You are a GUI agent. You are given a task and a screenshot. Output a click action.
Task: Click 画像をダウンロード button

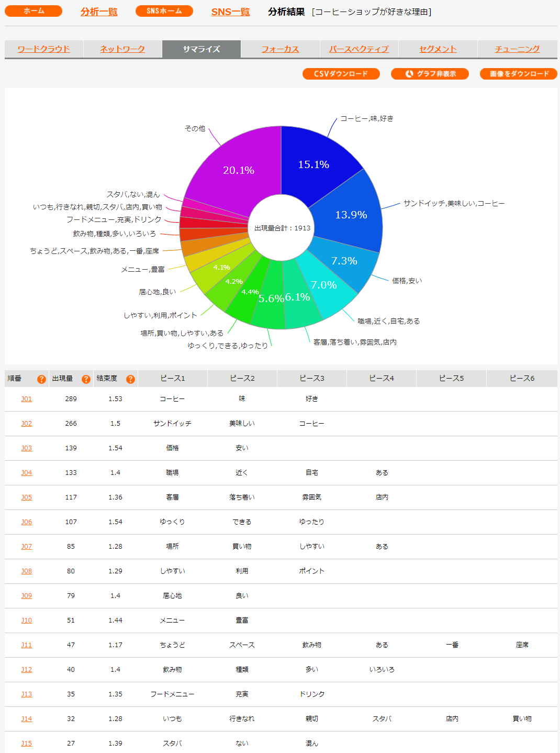coord(518,74)
